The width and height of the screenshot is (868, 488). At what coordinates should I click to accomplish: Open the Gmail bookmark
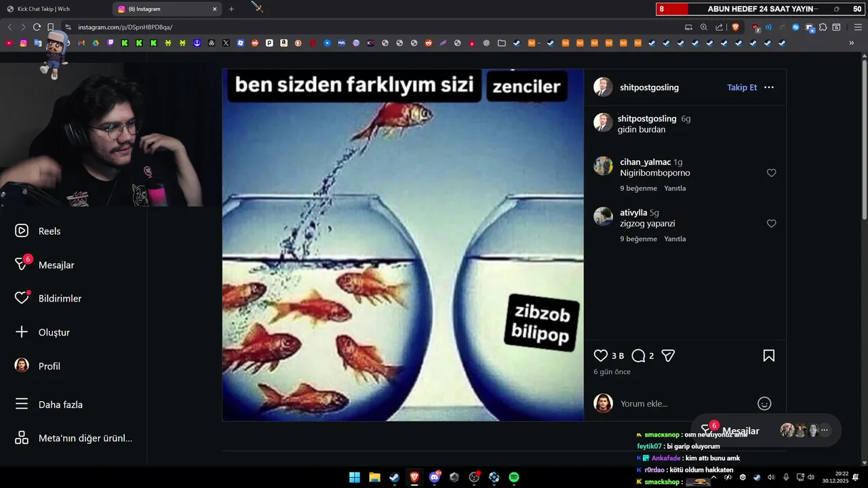[81, 43]
